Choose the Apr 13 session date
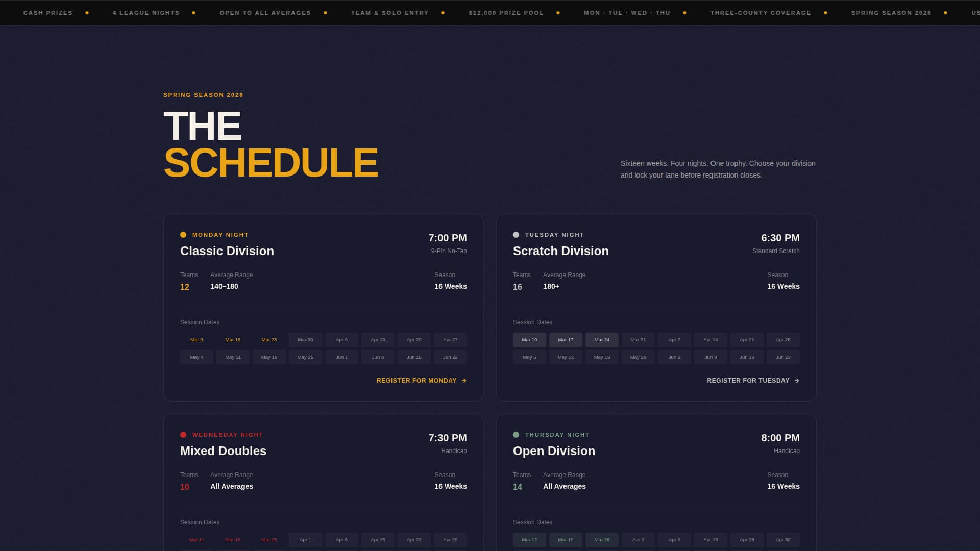This screenshot has width=980, height=551. (x=378, y=340)
